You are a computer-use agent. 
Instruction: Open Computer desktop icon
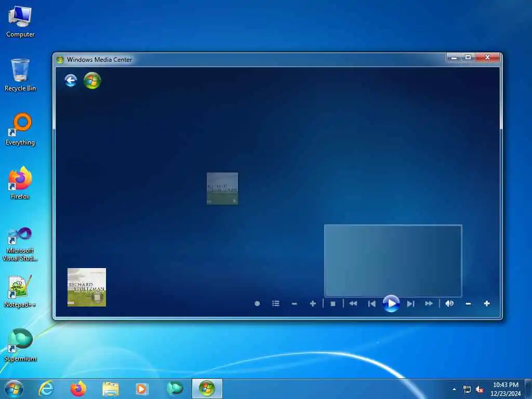(20, 22)
